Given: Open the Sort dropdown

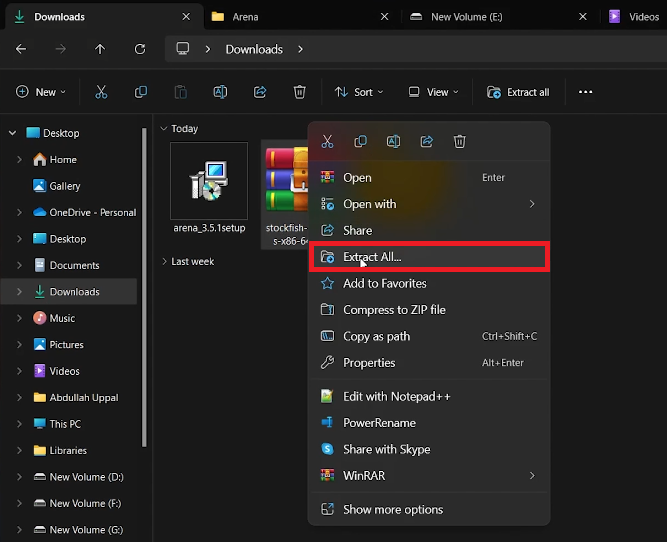Looking at the screenshot, I should point(357,92).
